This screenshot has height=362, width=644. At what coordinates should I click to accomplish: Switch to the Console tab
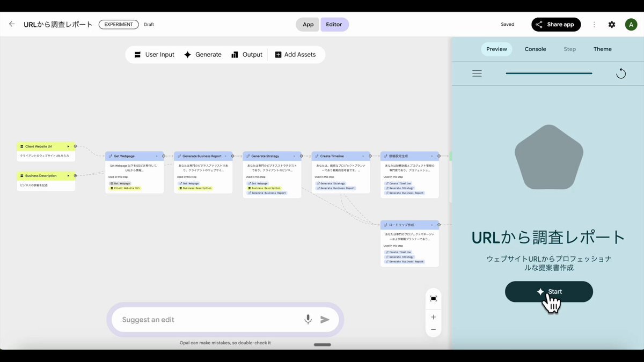[535, 49]
